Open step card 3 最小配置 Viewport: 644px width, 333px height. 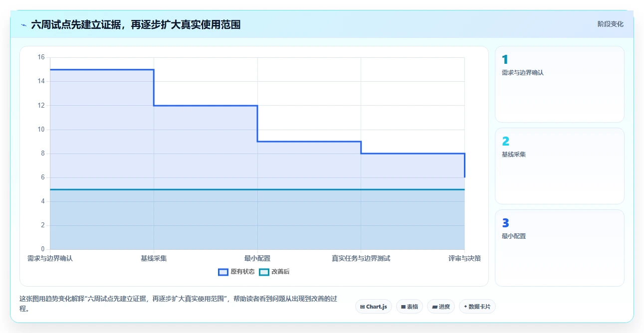click(x=559, y=248)
